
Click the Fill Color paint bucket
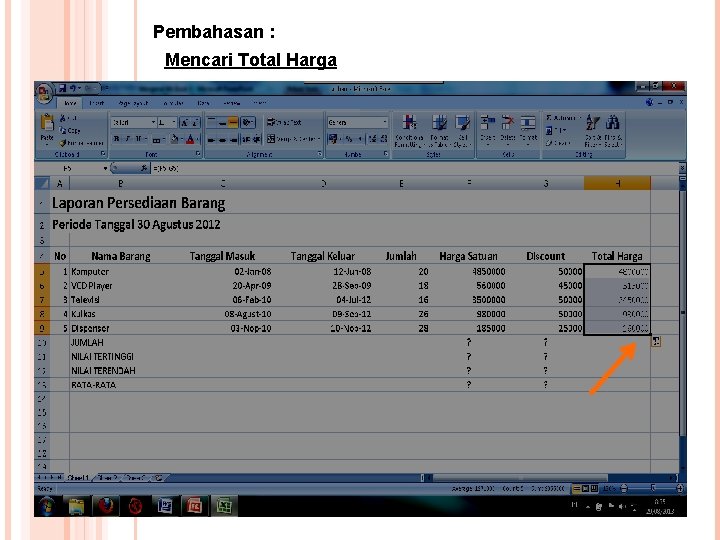point(174,139)
